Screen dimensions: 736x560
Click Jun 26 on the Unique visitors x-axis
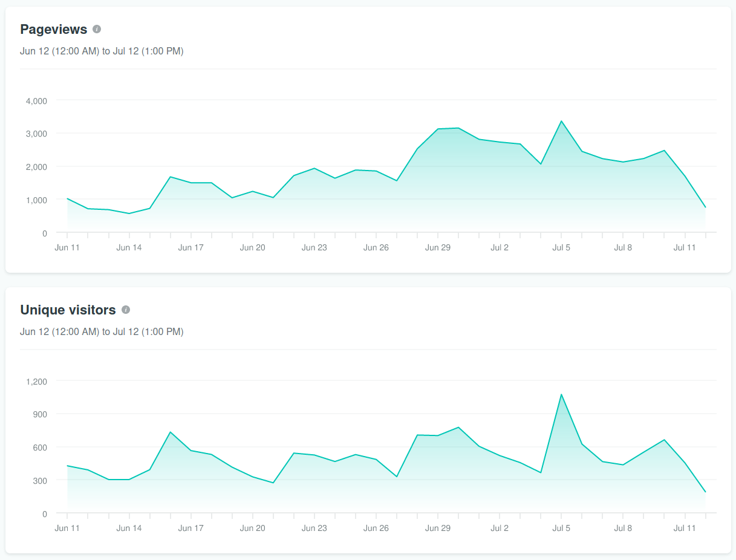point(376,528)
